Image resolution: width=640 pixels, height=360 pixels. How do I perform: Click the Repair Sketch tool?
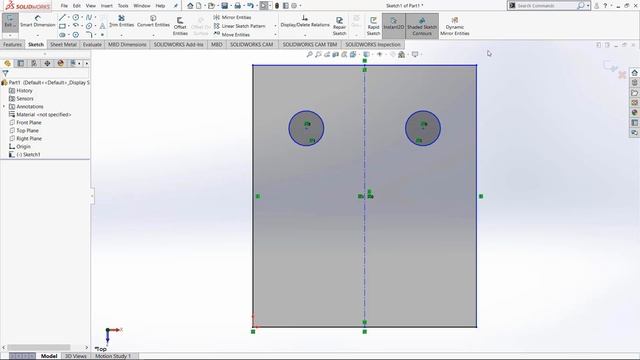[339, 27]
